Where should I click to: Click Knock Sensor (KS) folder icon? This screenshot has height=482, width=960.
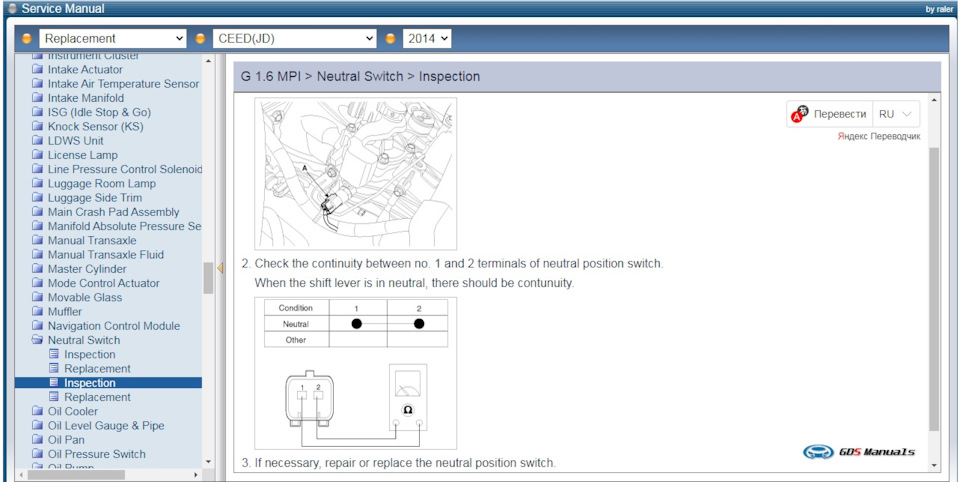pos(38,127)
